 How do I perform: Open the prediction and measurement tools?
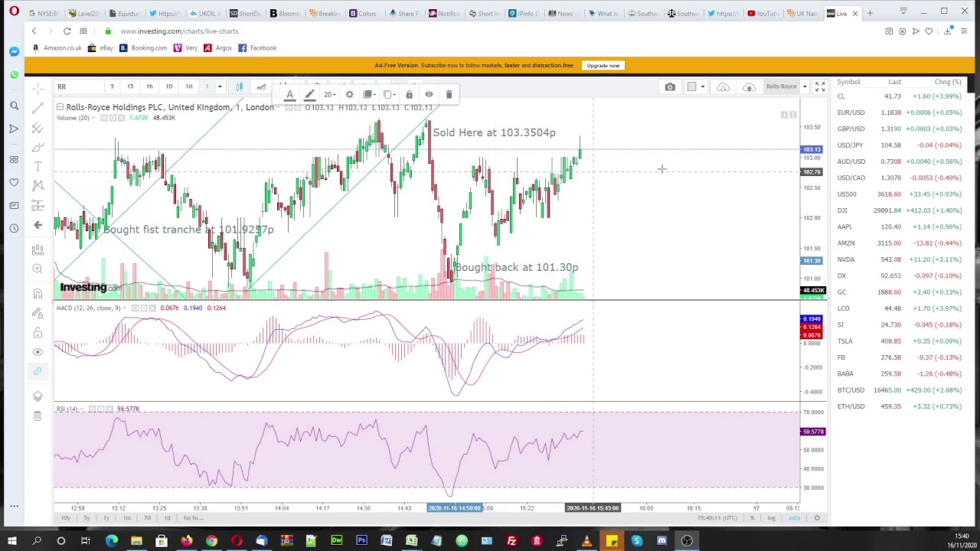click(x=38, y=205)
